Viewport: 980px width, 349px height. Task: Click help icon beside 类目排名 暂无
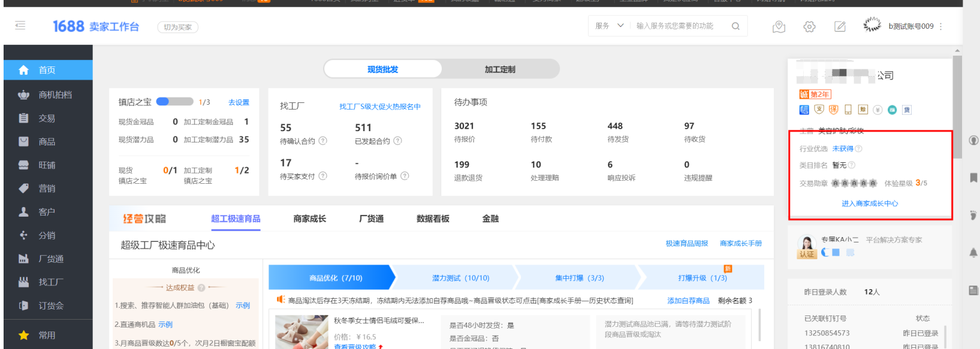click(852, 165)
